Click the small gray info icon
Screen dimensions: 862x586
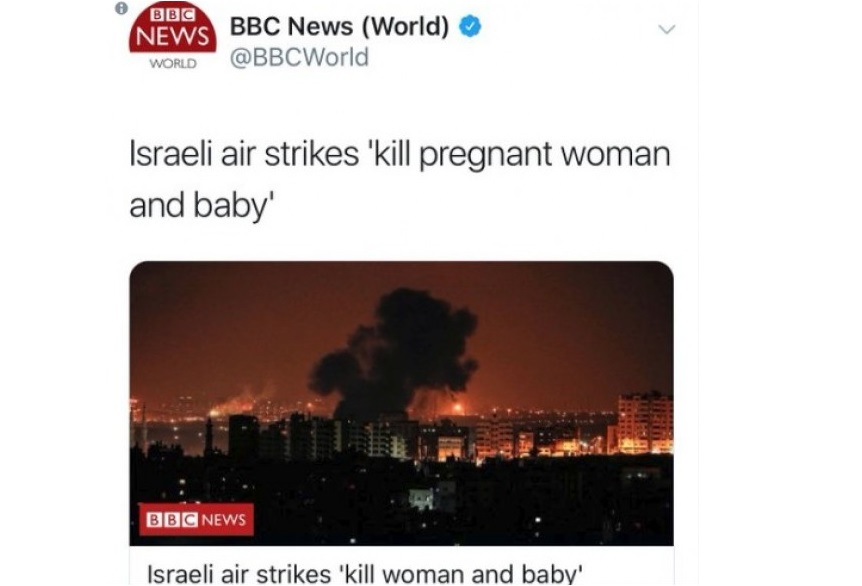pyautogui.click(x=121, y=8)
